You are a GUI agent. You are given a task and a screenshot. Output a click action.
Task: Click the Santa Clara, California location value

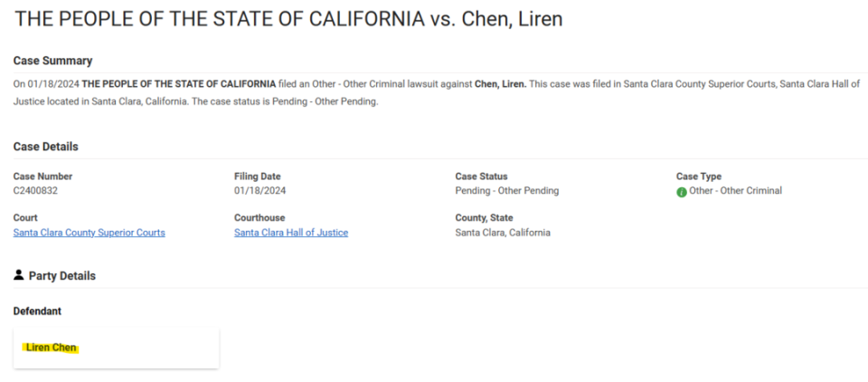point(502,233)
